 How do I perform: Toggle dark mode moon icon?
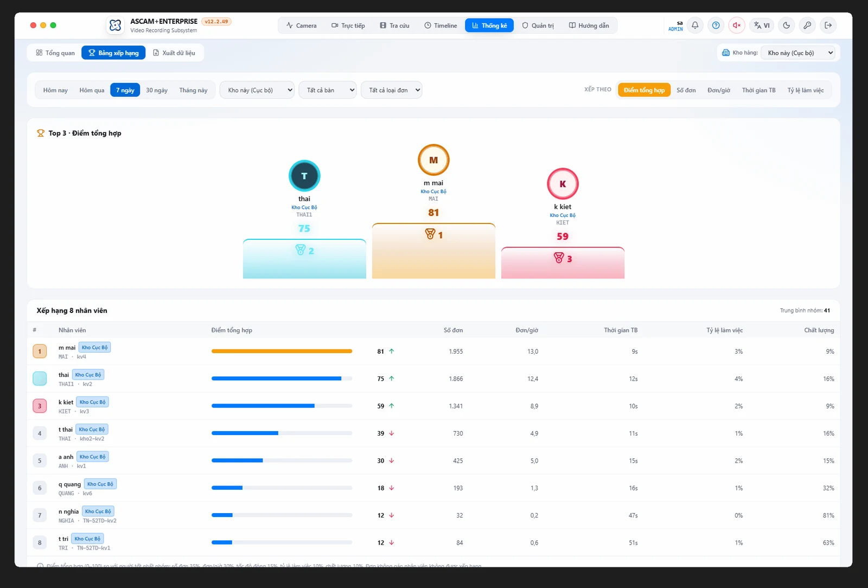coord(787,25)
